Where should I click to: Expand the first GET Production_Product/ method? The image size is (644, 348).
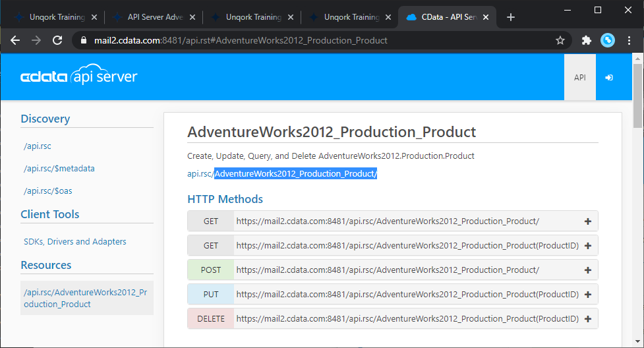(x=587, y=221)
